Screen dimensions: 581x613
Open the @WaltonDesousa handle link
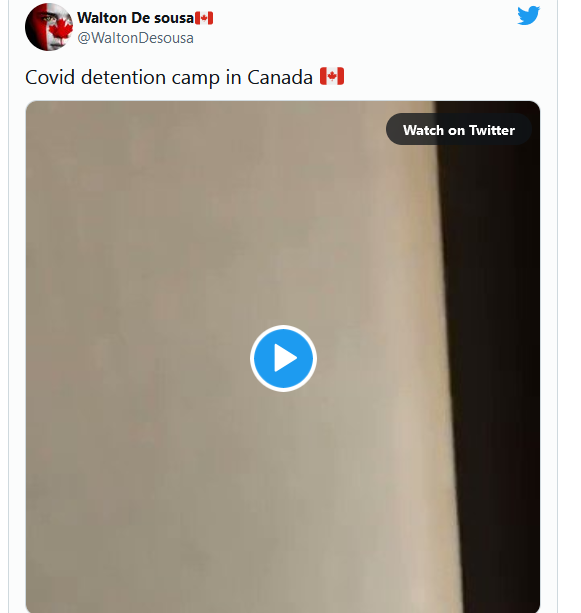coord(135,38)
